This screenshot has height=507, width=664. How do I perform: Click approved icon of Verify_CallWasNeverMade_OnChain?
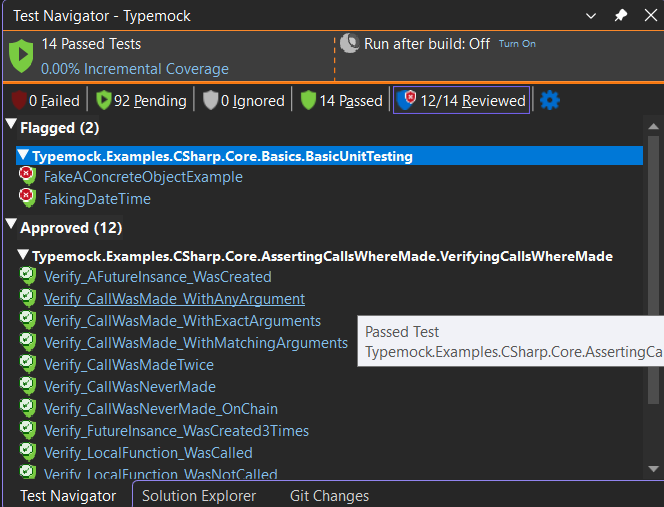click(28, 408)
